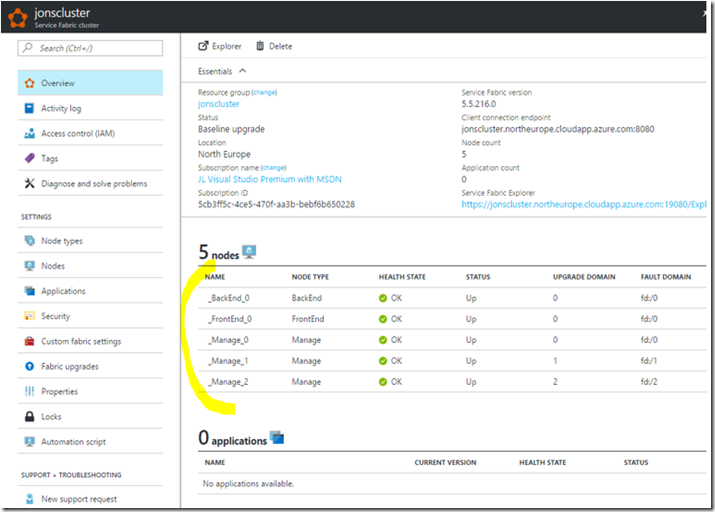Select Custom fabric settings item

pyautogui.click(x=90, y=341)
